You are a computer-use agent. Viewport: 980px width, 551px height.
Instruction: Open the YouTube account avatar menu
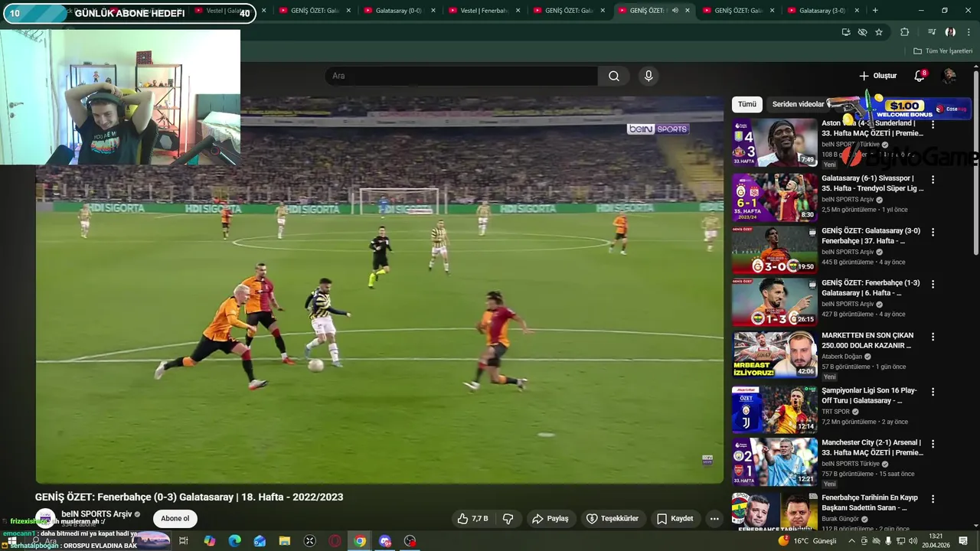tap(949, 76)
